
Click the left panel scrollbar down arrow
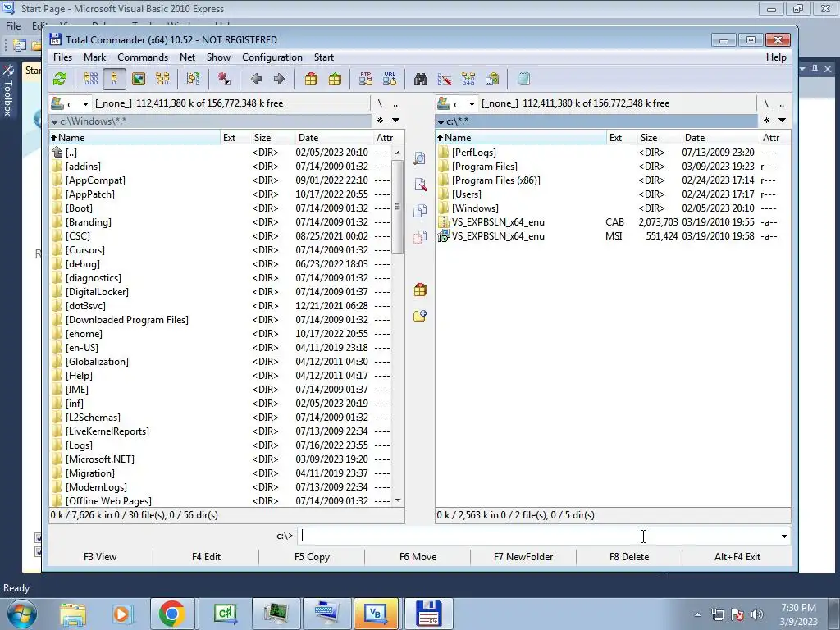pos(398,500)
